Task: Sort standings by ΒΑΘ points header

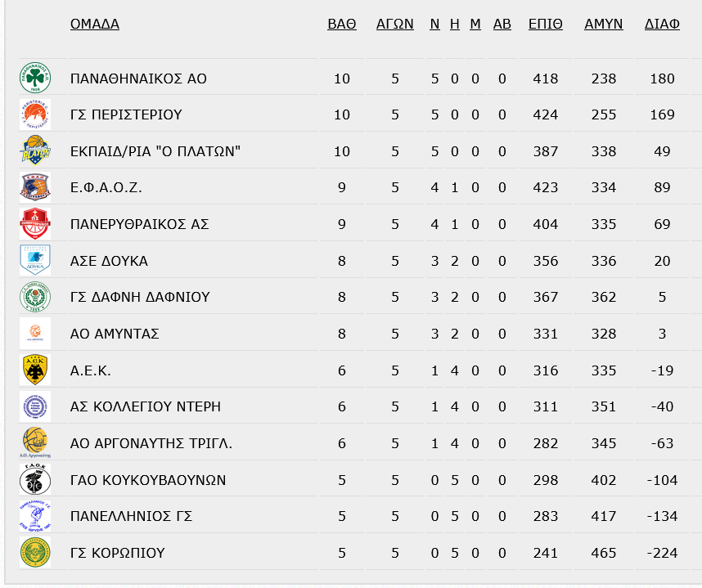Action: (342, 24)
